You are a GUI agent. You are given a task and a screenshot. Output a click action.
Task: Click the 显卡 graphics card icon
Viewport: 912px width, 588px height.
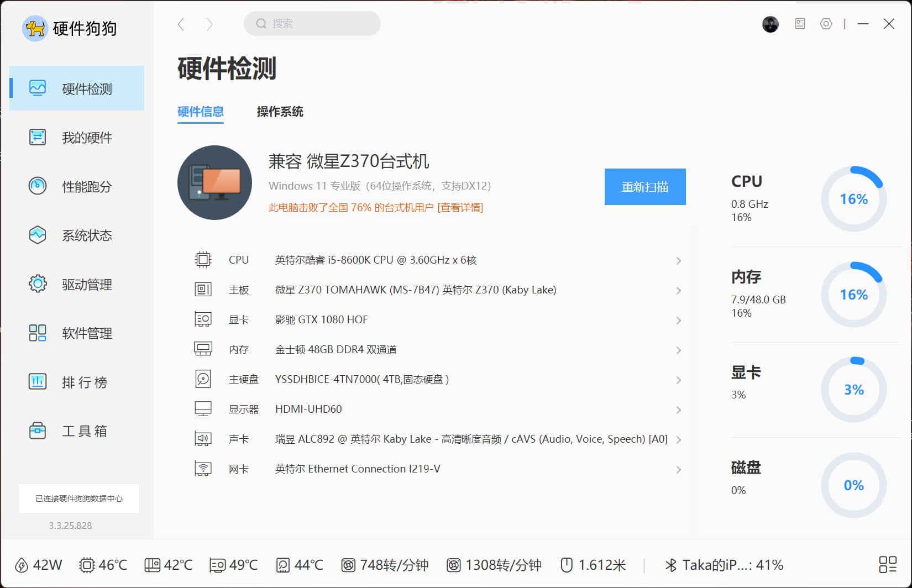click(x=203, y=319)
